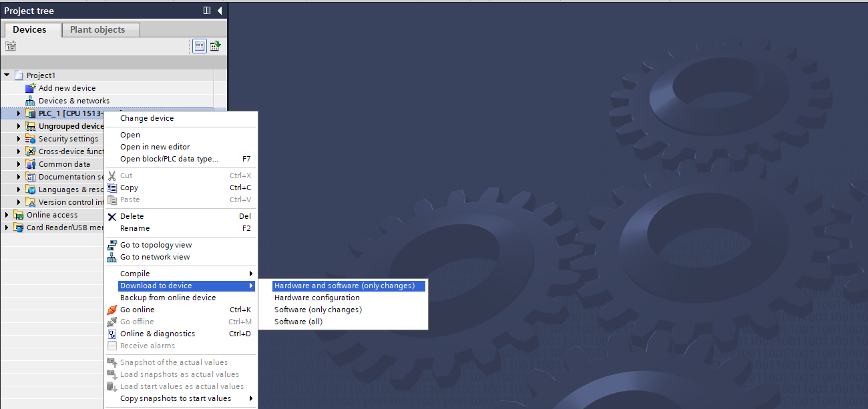Select the Project1 label in the tree

(41, 75)
